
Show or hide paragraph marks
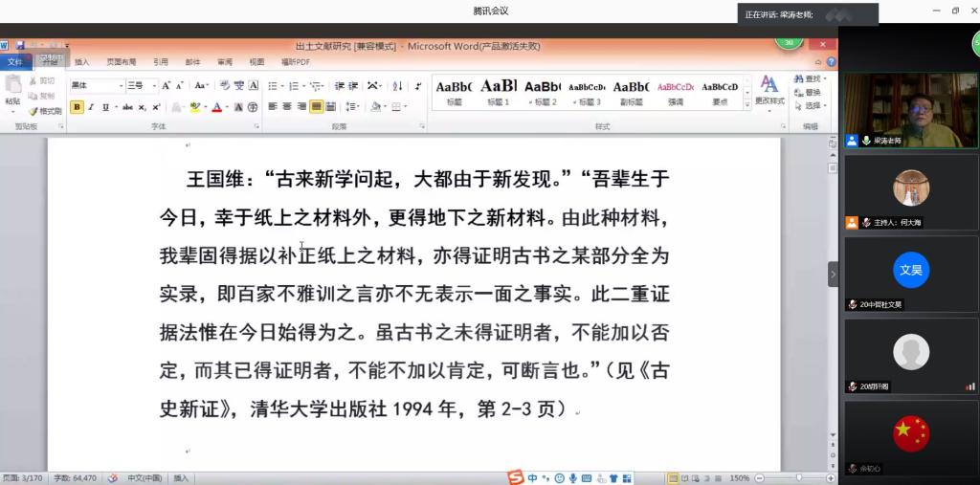(418, 86)
